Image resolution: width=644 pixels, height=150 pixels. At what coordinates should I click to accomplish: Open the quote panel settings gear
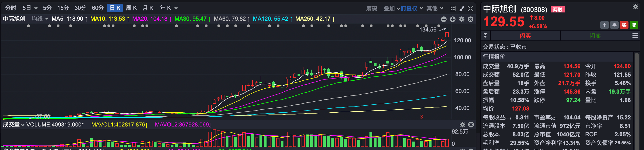[636, 7]
